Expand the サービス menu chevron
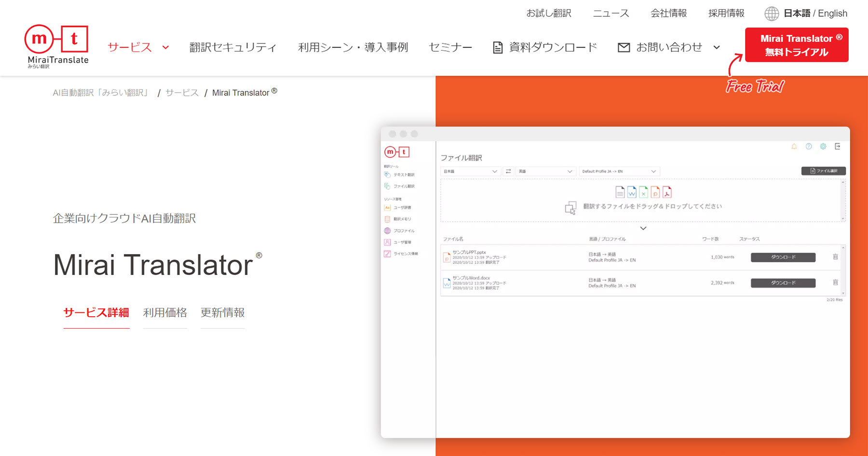868x456 pixels. pyautogui.click(x=165, y=47)
